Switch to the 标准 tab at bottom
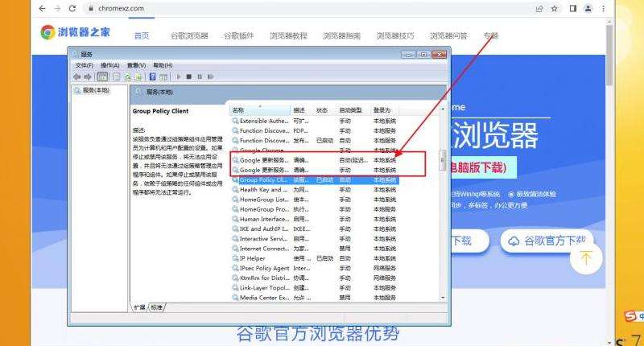The width and height of the screenshot is (644, 346). (x=156, y=307)
